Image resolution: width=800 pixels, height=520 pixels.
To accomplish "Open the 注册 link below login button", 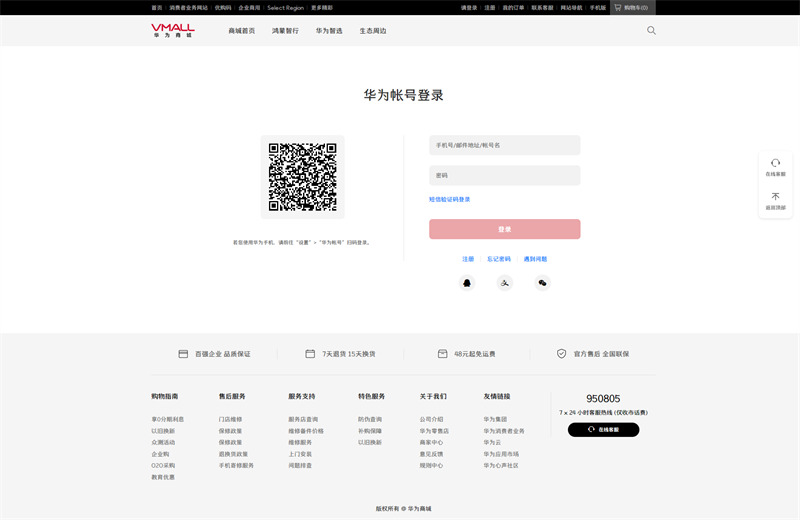I will [x=468, y=259].
